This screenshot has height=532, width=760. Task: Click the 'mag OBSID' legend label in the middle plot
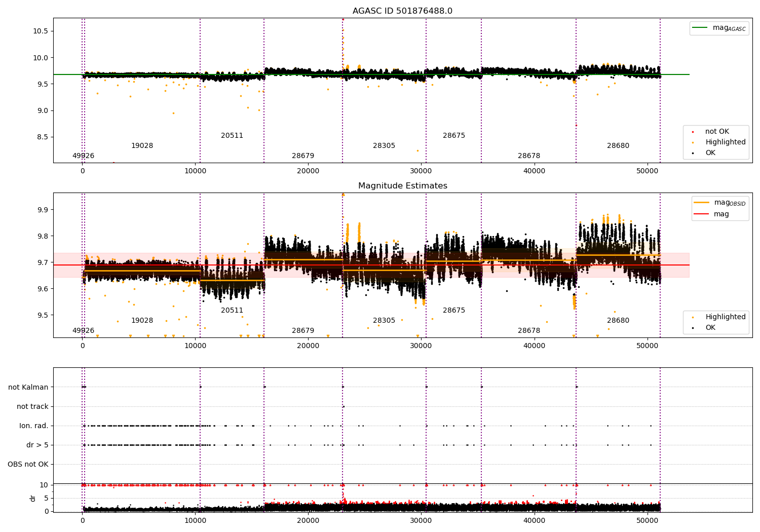pos(730,203)
